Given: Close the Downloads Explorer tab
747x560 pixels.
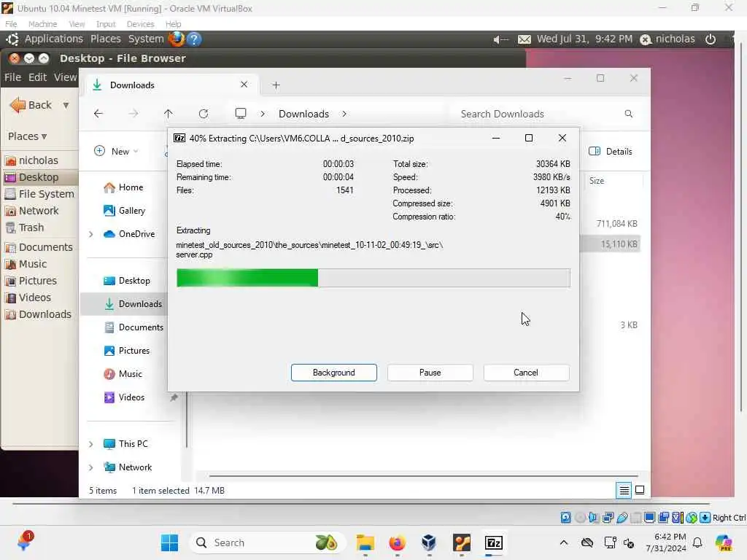Looking at the screenshot, I should point(244,85).
